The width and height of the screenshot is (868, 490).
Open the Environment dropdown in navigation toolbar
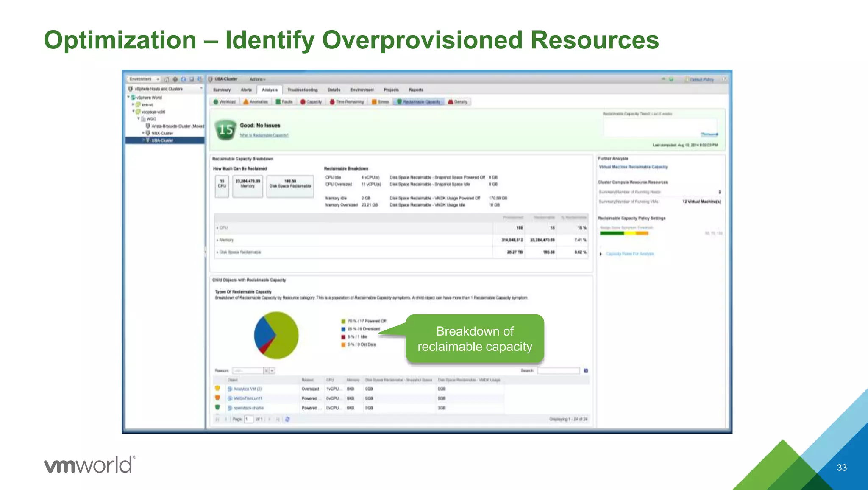coord(144,79)
